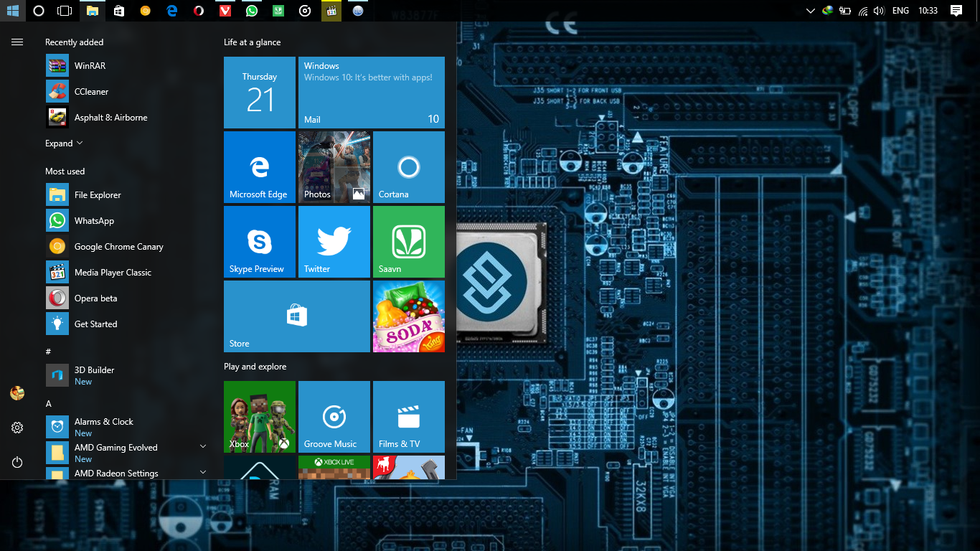
Task: Click the A letter header in app list
Action: (49, 404)
